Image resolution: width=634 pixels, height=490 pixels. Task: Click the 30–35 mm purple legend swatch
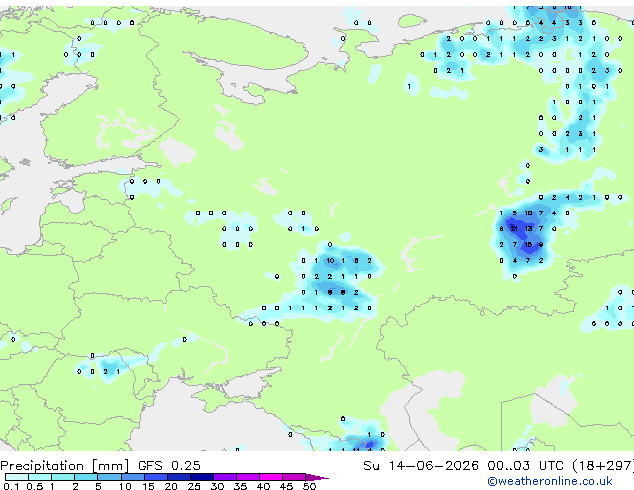[x=225, y=477]
